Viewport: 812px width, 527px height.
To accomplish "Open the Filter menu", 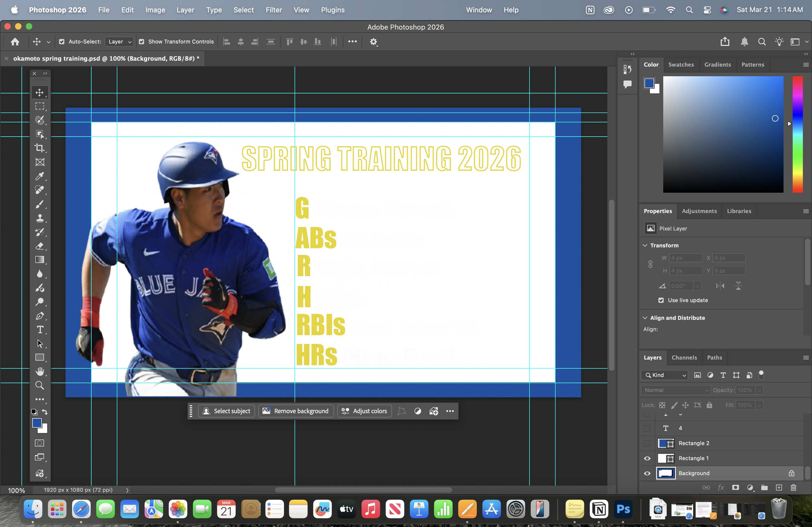I will pos(273,10).
